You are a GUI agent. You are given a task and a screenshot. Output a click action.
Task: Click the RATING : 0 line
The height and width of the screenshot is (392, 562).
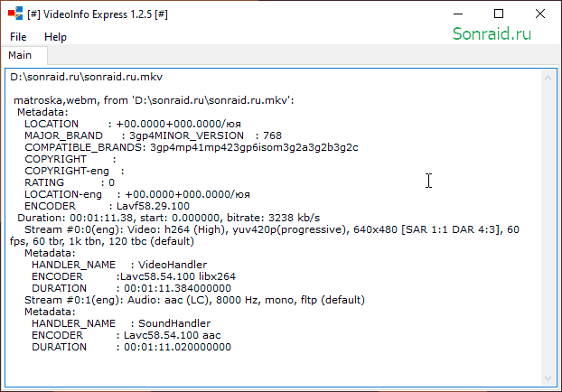click(x=70, y=182)
